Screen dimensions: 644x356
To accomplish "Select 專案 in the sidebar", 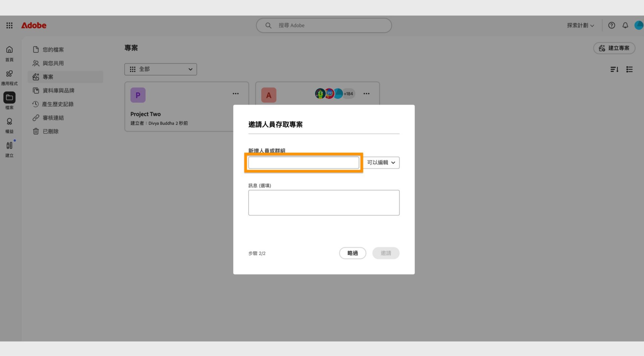I will click(65, 77).
